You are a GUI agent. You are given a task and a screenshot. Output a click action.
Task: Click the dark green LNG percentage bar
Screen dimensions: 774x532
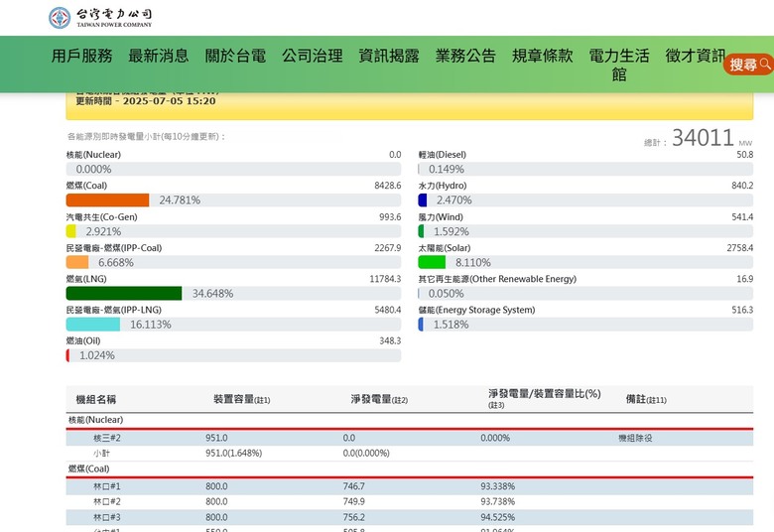point(124,294)
